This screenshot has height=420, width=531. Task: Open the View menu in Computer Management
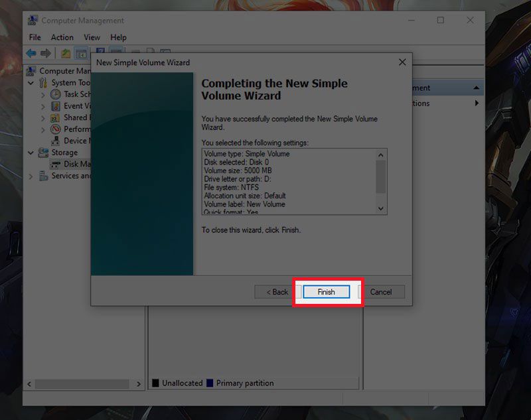pos(92,37)
